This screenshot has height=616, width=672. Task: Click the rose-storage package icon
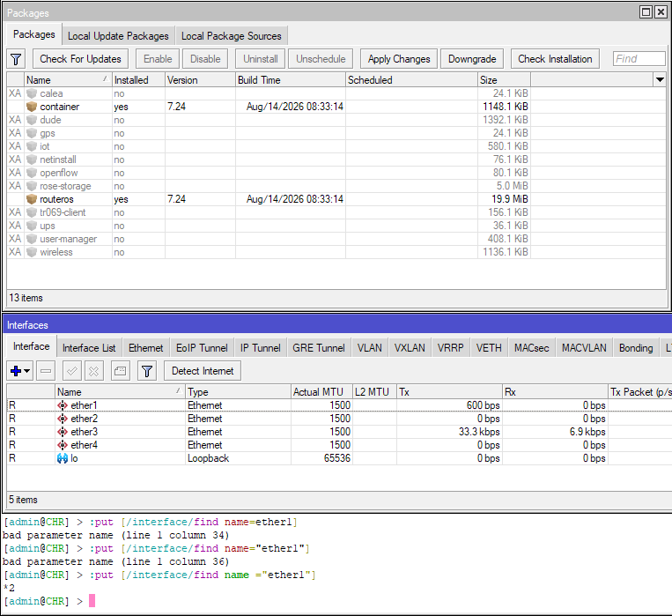tap(32, 186)
